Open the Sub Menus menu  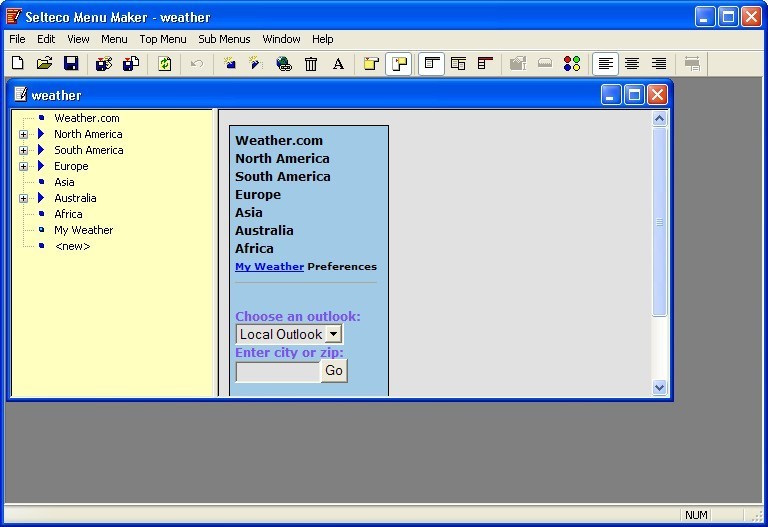click(x=224, y=39)
